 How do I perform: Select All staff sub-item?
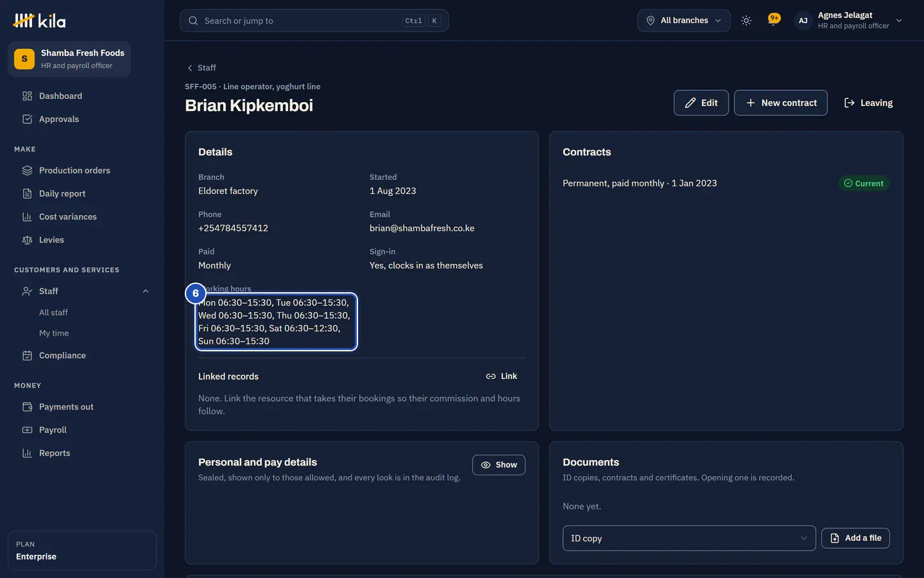53,312
